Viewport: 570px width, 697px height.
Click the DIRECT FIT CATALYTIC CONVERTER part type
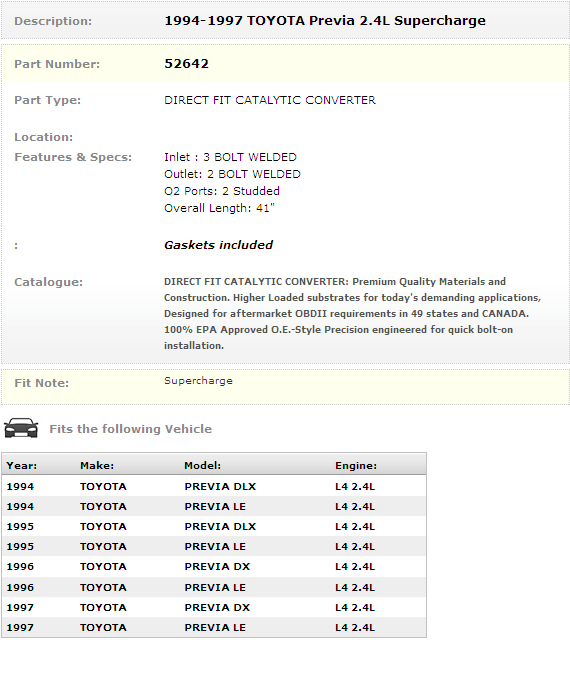pos(270,100)
